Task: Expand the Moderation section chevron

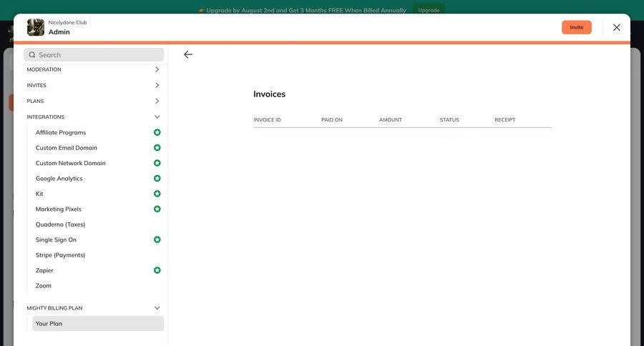Action: tap(157, 69)
